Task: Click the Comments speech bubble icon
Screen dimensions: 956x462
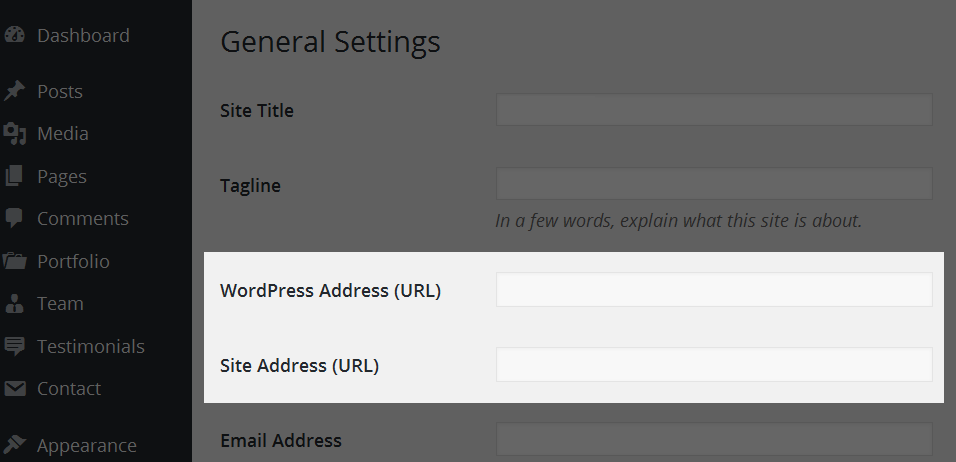Action: (14, 218)
